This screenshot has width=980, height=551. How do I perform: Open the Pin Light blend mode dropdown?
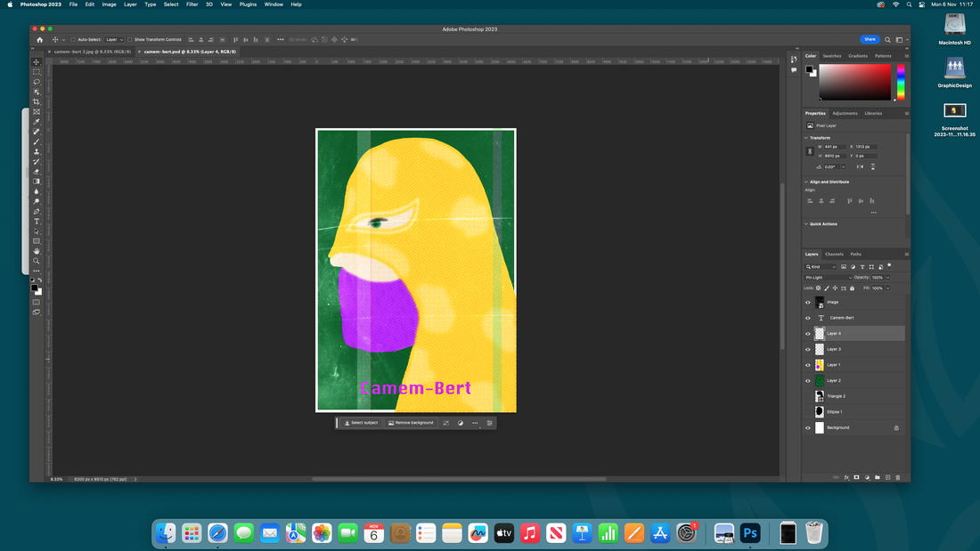[829, 278]
